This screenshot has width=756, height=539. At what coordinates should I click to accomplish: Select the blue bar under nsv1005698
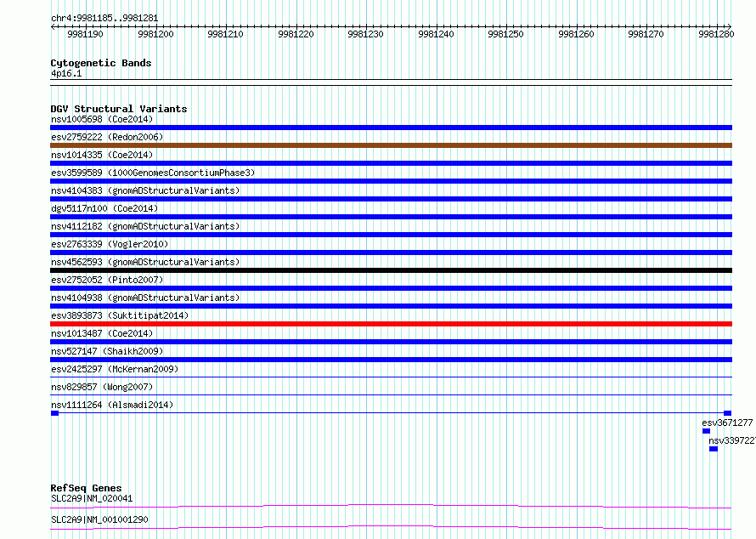point(391,128)
